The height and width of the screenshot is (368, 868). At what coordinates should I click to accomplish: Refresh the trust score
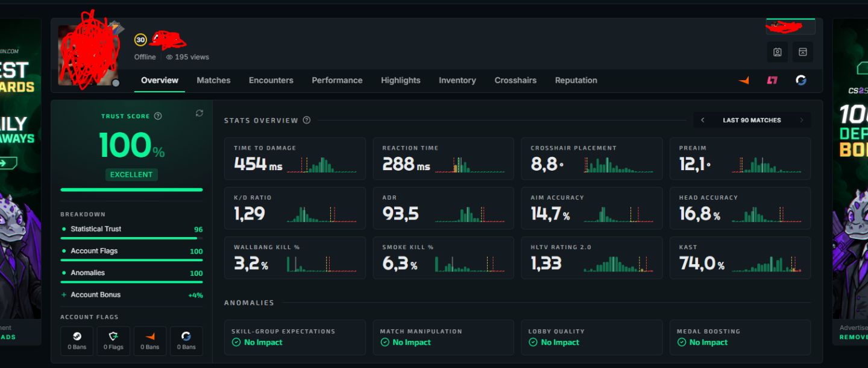pos(200,113)
